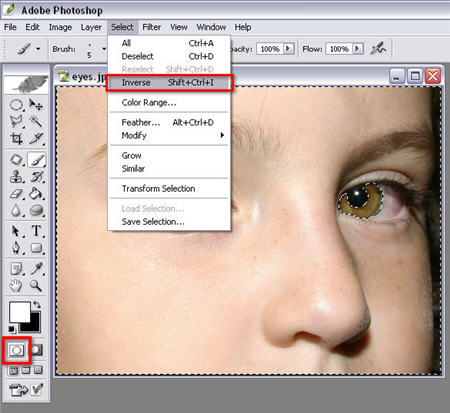
Task: Choose Similar menu item
Action: [x=169, y=169]
